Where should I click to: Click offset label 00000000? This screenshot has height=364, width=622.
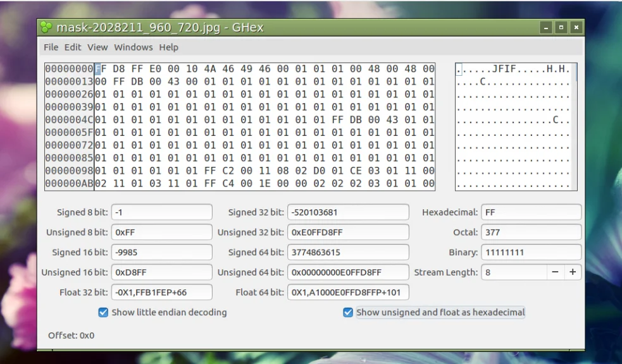point(69,69)
